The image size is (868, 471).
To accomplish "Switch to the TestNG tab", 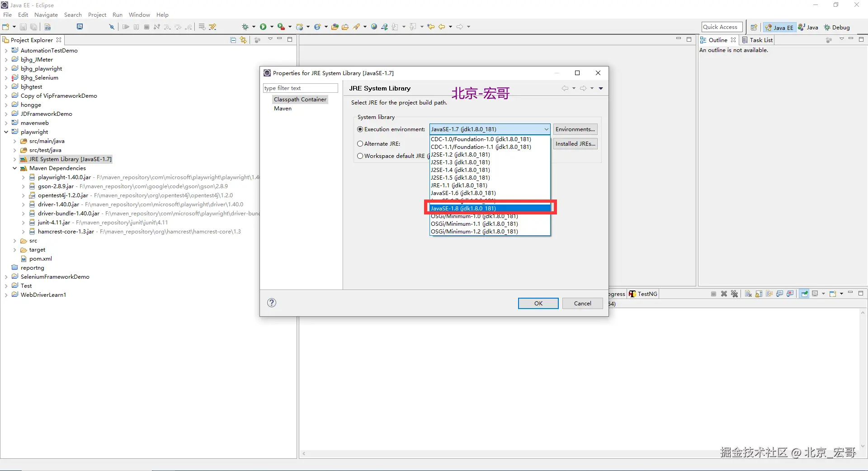I will pyautogui.click(x=643, y=294).
